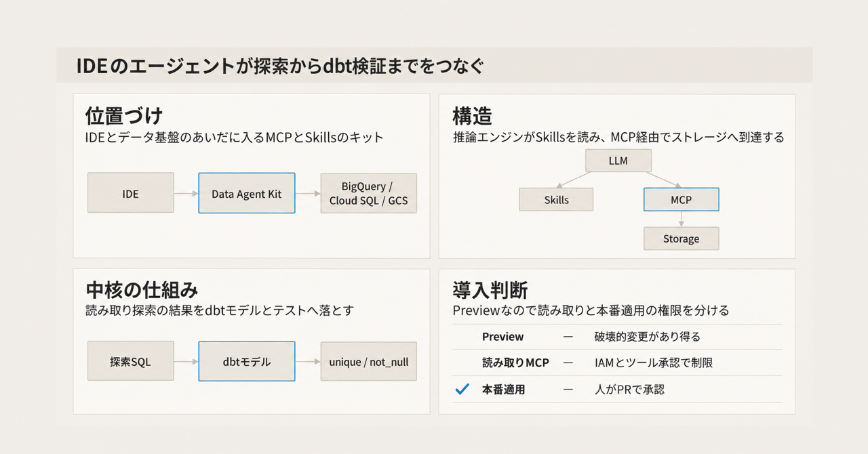Select the dbtモデル box

click(x=247, y=361)
